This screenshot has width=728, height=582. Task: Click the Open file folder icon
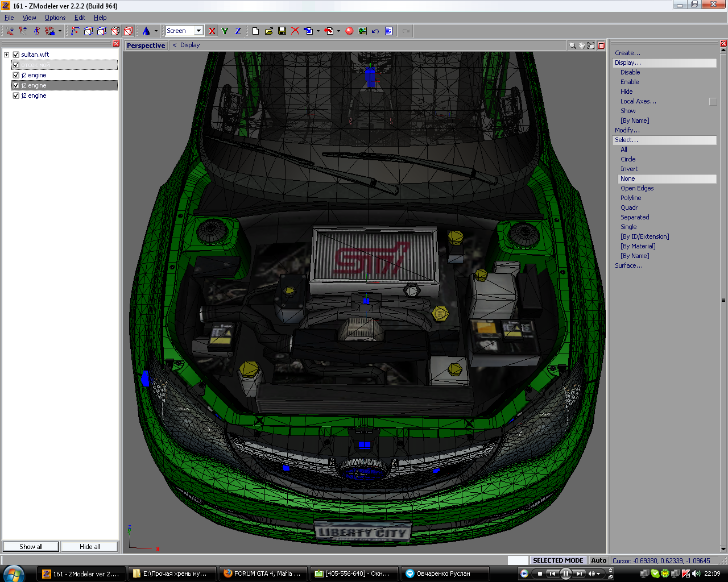point(269,31)
